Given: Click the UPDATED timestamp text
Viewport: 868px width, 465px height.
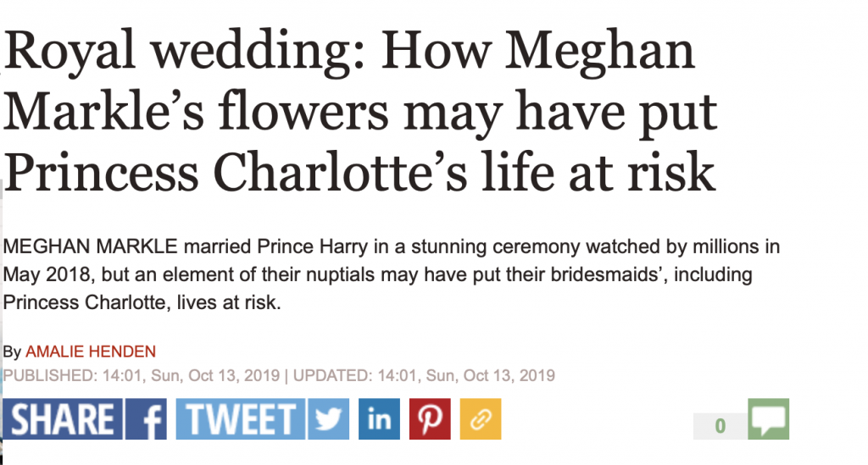Looking at the screenshot, I should pyautogui.click(x=424, y=375).
